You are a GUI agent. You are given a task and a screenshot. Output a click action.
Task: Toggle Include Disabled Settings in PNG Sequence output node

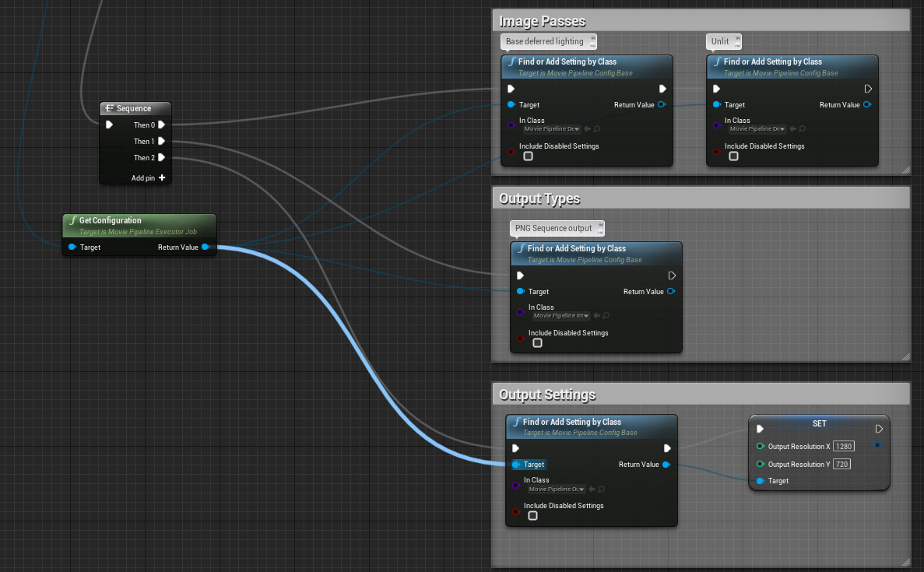[538, 343]
